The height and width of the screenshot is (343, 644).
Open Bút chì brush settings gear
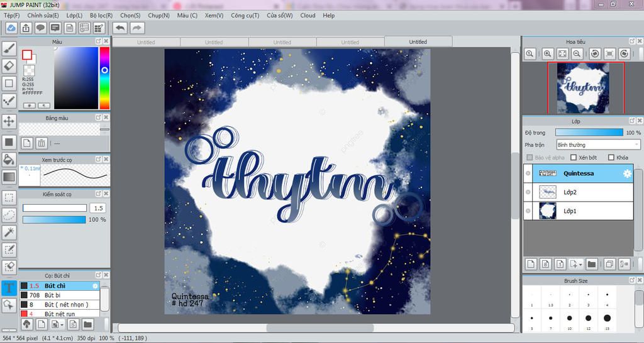96,286
